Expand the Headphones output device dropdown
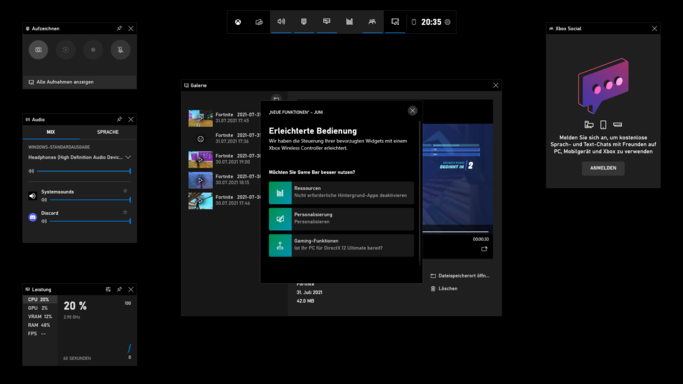The width and height of the screenshot is (683, 384). pos(80,157)
